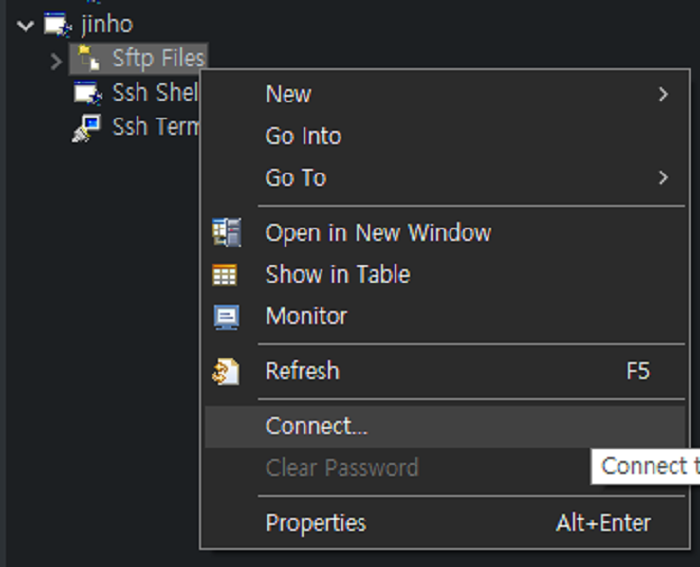Screen dimensions: 700x567
Task: Select the jinho connection label
Action: click(x=107, y=24)
